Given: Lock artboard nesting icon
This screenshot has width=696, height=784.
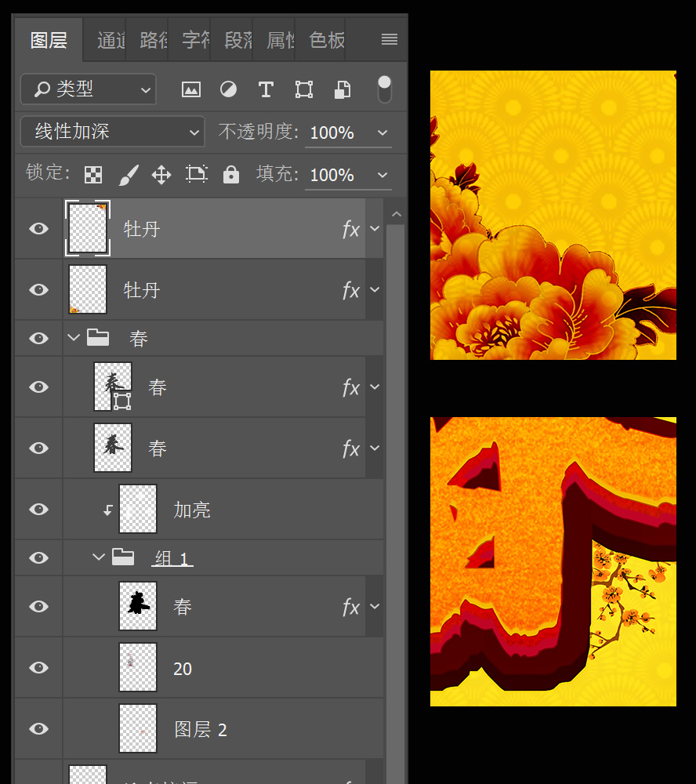Looking at the screenshot, I should 197,175.
